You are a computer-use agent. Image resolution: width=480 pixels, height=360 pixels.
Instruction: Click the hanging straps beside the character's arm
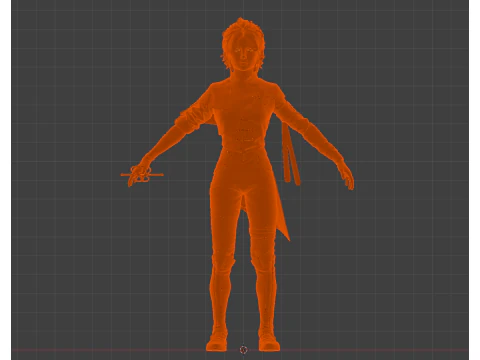click(x=291, y=153)
